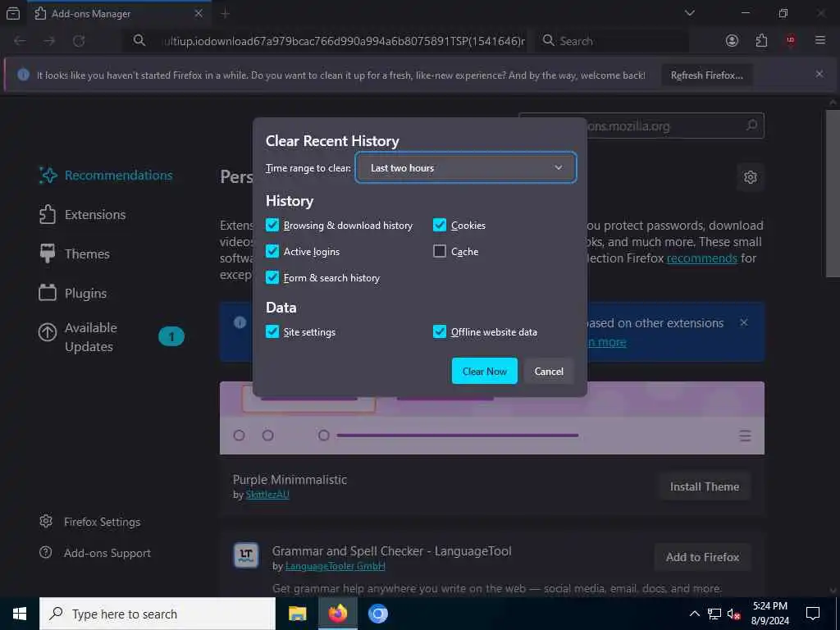This screenshot has width=840, height=630.
Task: Open SkittlezAU author link
Action: pos(267,495)
